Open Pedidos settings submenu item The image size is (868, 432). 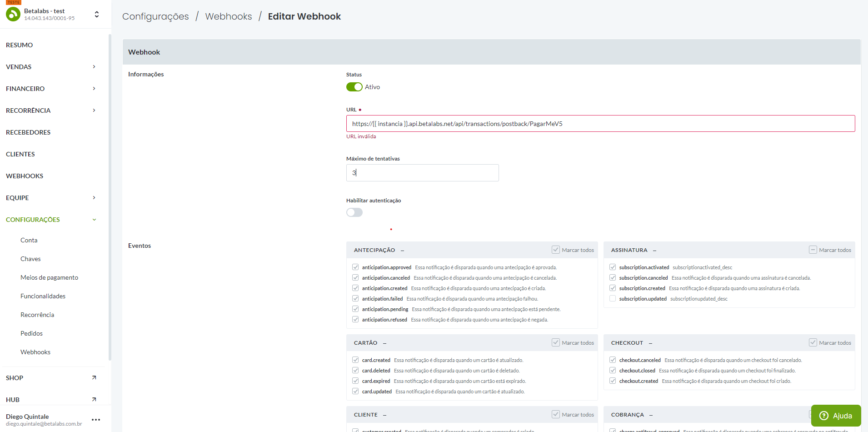pos(31,333)
